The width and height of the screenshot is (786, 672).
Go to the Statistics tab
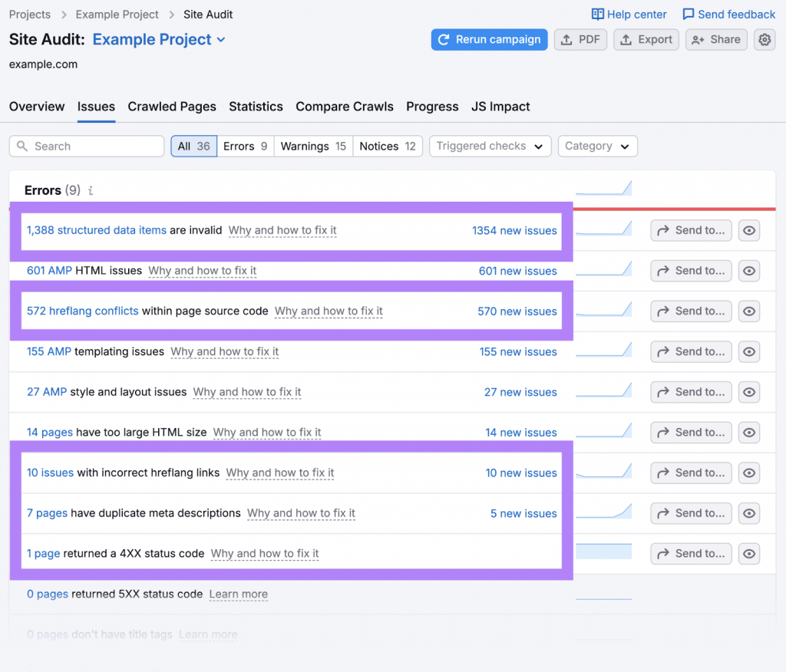pyautogui.click(x=256, y=107)
